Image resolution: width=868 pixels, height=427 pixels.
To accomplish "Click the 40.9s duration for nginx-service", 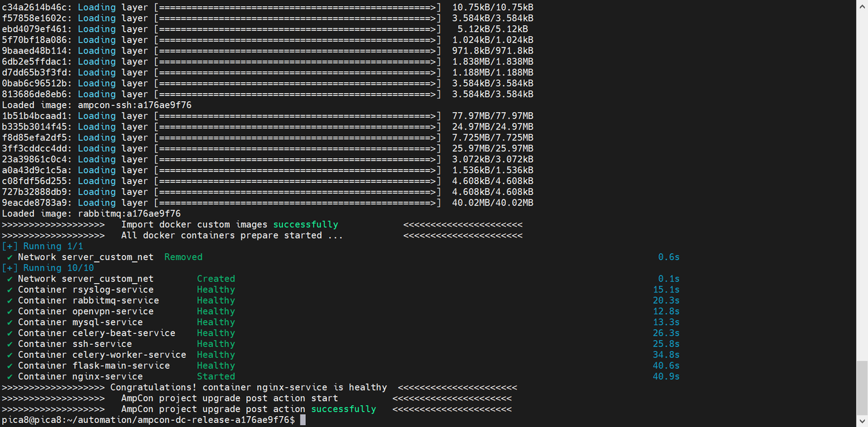I will 666,377.
